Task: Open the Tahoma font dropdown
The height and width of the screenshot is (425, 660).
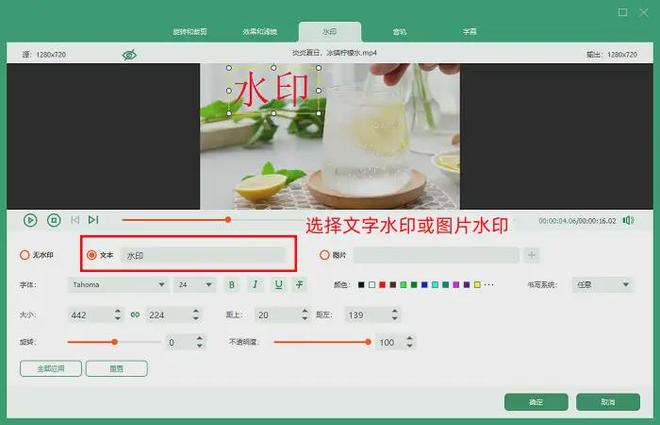Action: pos(117,285)
